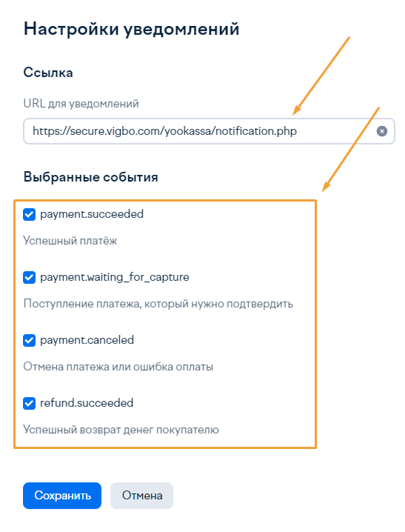405x532 pixels.
Task: Click the payment.canceled label text
Action: tap(87, 340)
